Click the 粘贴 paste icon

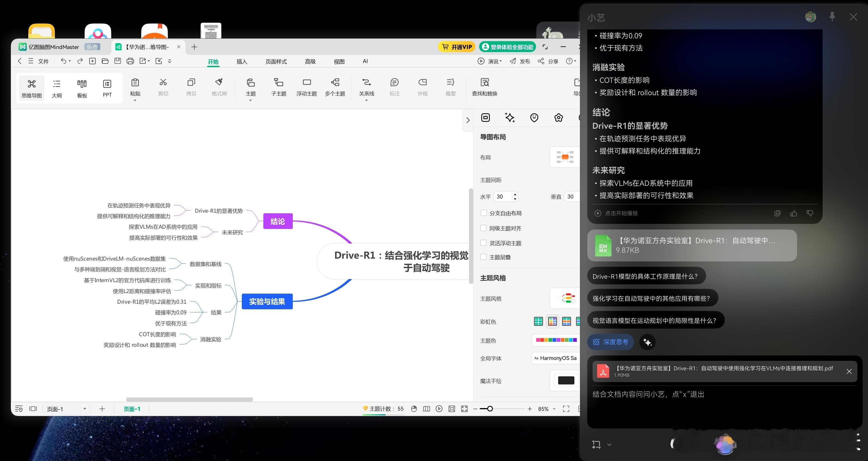[x=135, y=83]
